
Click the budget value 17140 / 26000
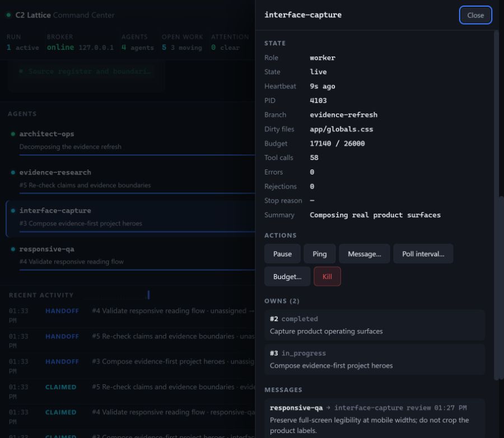click(x=337, y=143)
